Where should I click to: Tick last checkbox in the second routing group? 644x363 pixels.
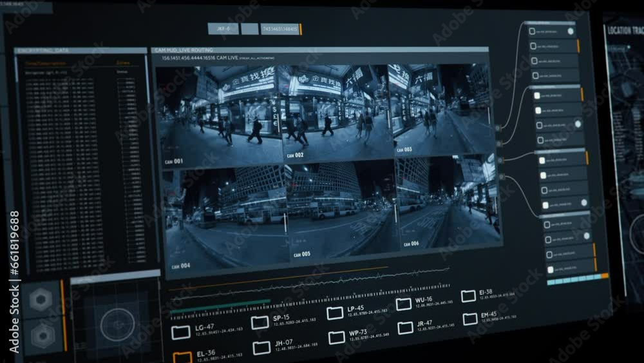pos(540,141)
